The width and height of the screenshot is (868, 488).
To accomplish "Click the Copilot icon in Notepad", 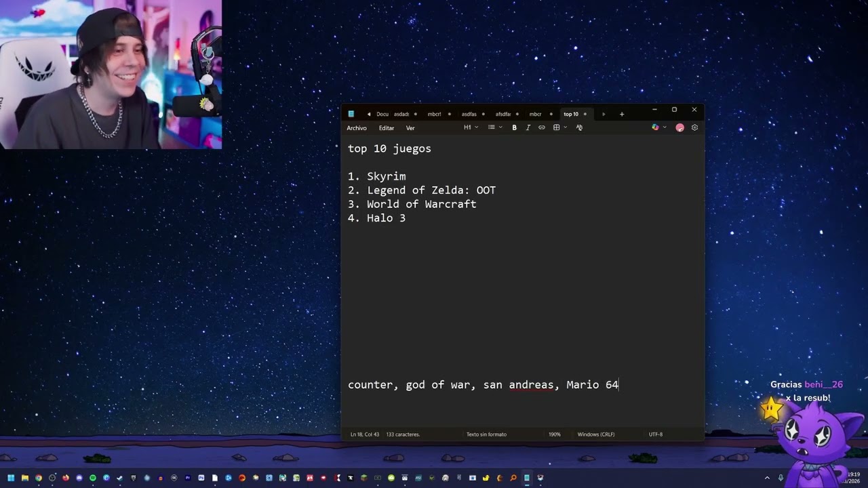I will click(x=655, y=127).
